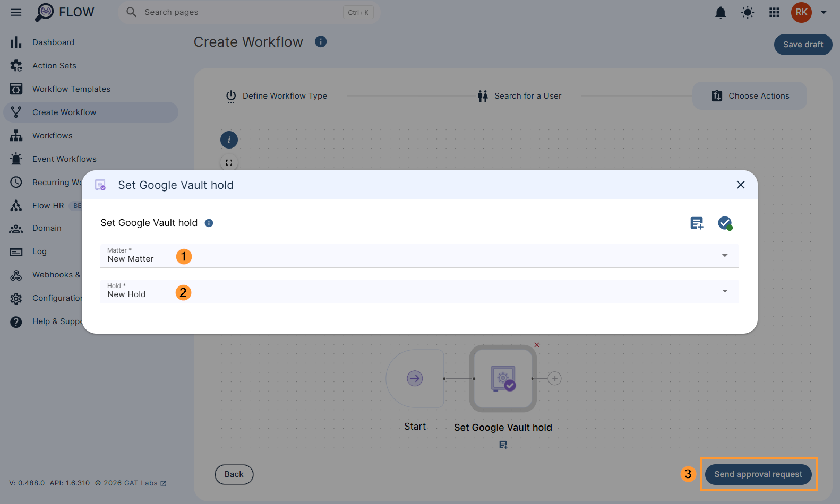This screenshot has height=504, width=840.
Task: Click the Configuration gear icon
Action: coord(16,298)
